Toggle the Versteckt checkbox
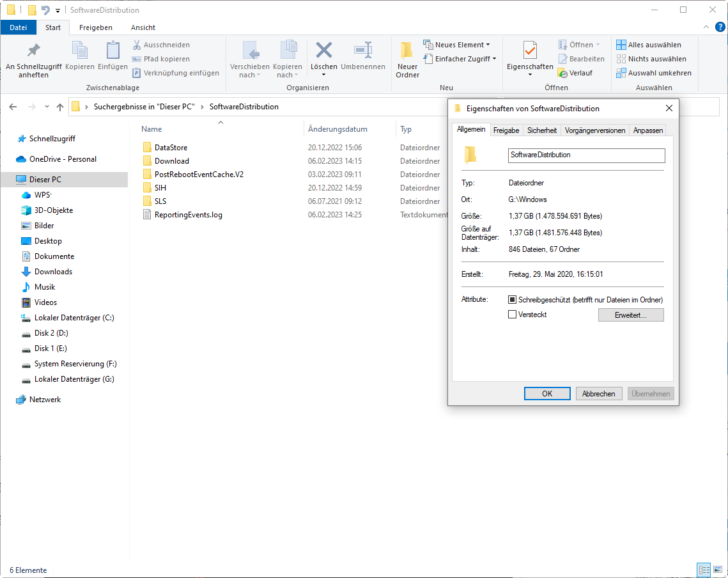This screenshot has height=578, width=728. pos(512,315)
